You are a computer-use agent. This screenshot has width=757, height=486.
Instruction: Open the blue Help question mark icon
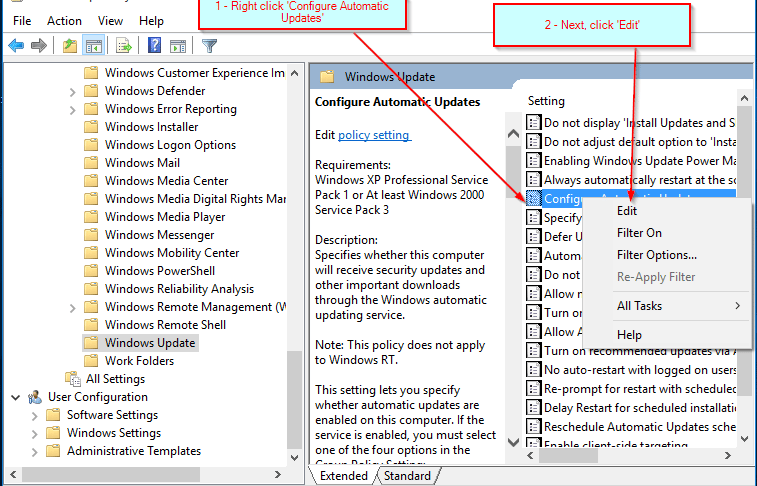point(154,45)
